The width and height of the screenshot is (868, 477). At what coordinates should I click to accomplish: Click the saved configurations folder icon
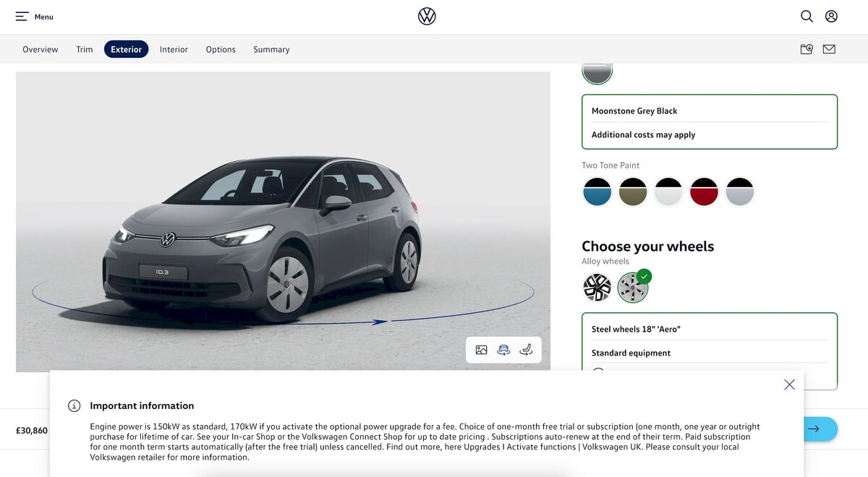coord(807,49)
